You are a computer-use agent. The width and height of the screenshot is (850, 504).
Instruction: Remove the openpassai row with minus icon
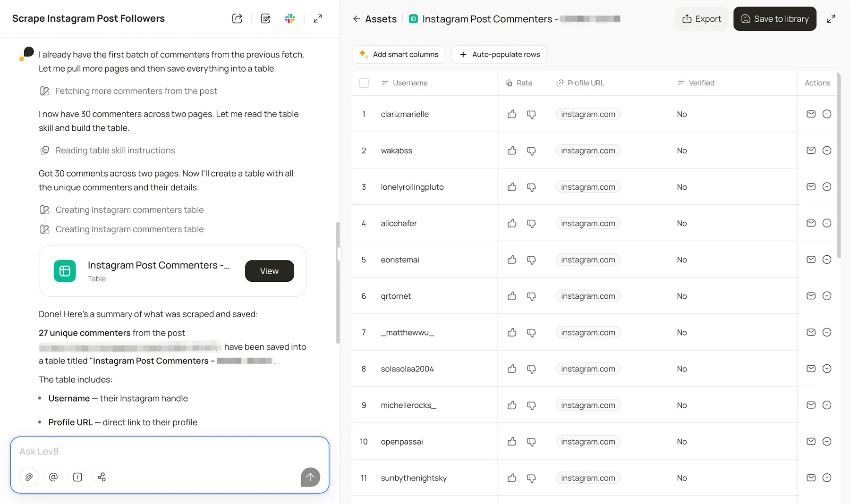coord(827,441)
